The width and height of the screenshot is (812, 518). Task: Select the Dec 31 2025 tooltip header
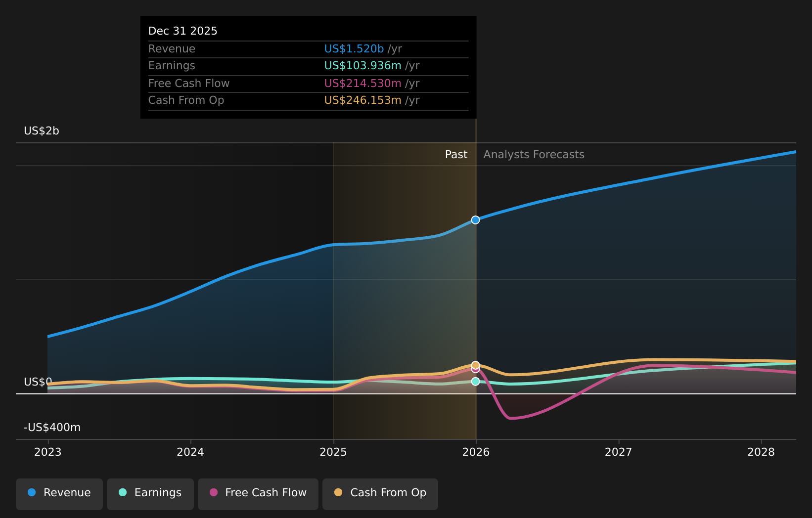click(x=182, y=31)
